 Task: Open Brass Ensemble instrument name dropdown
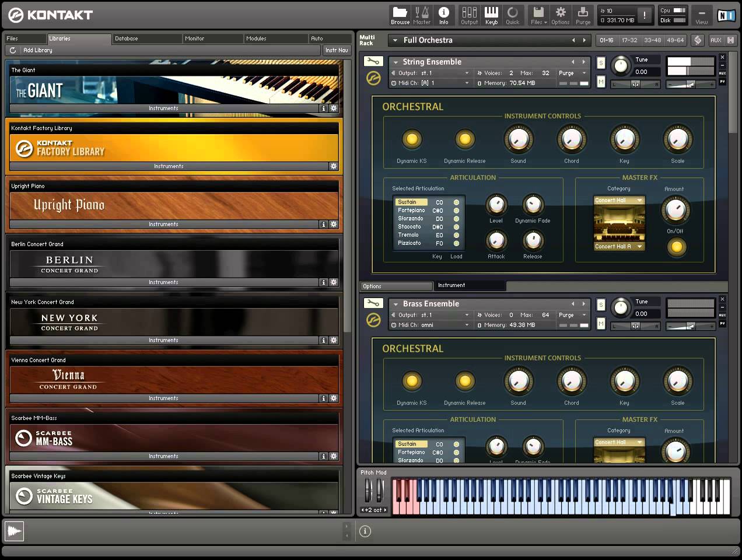pos(396,304)
